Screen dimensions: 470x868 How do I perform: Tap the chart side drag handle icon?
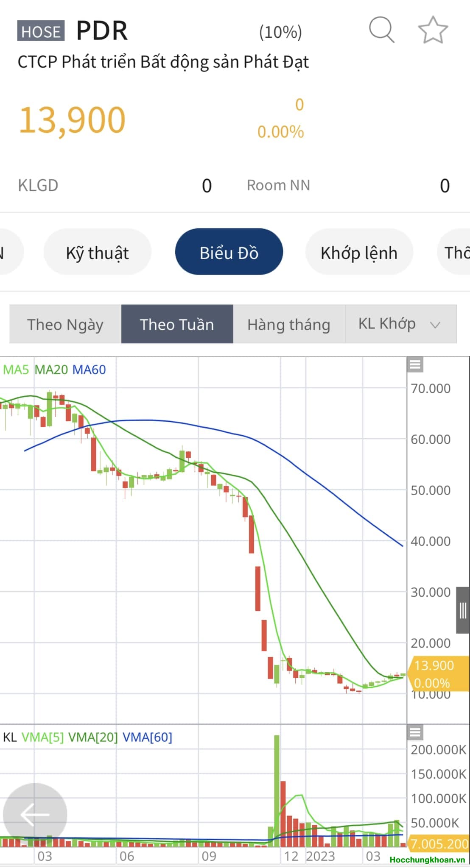pos(463,610)
